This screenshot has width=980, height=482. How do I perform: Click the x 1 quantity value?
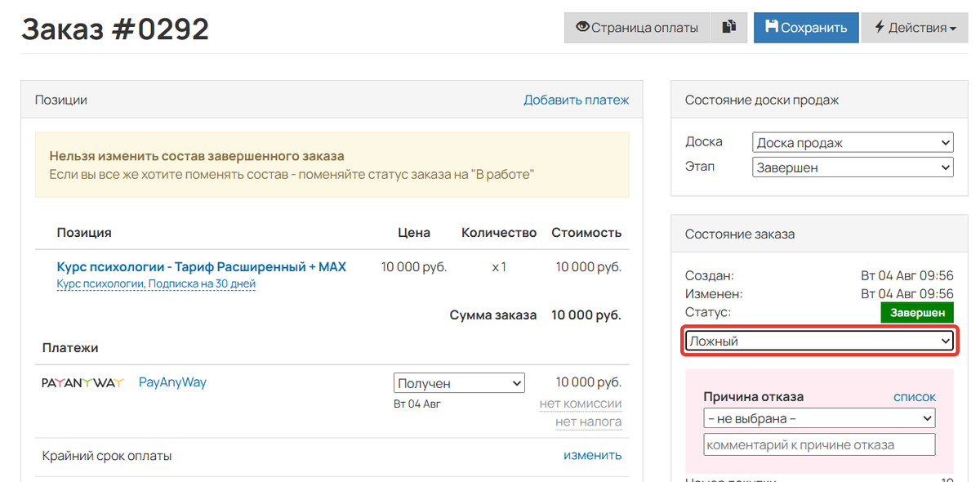(499, 267)
